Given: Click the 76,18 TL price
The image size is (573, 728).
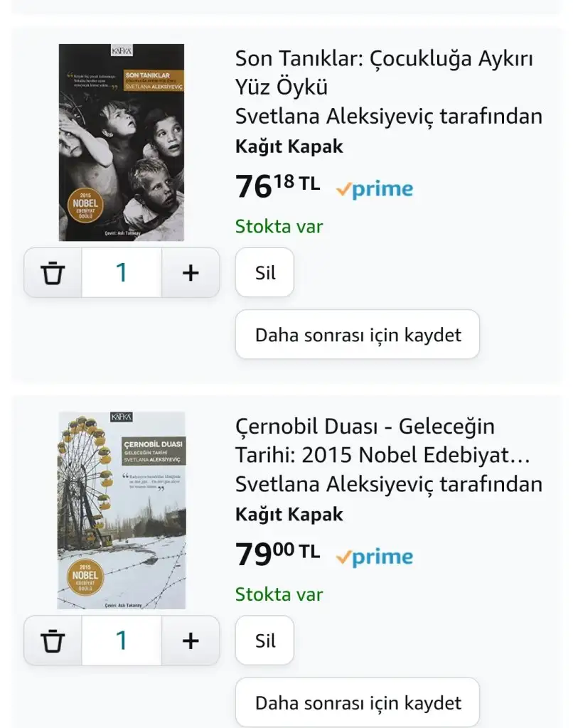Looking at the screenshot, I should coord(278,186).
